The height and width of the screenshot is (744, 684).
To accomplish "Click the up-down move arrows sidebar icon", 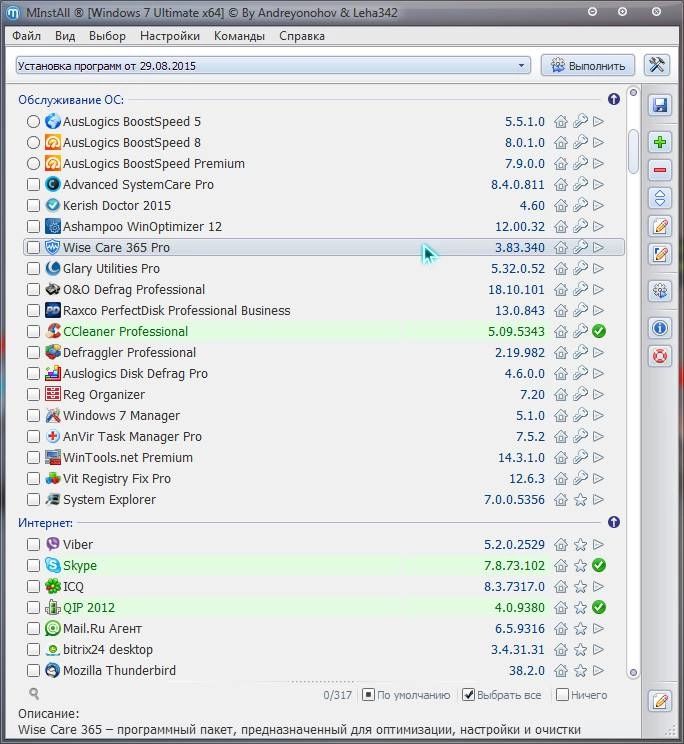I will [660, 198].
